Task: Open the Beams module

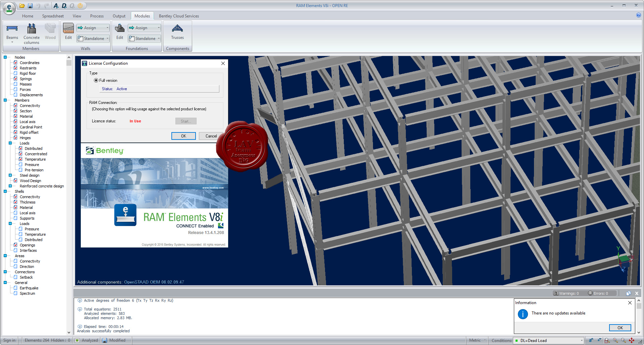Action: [12, 33]
